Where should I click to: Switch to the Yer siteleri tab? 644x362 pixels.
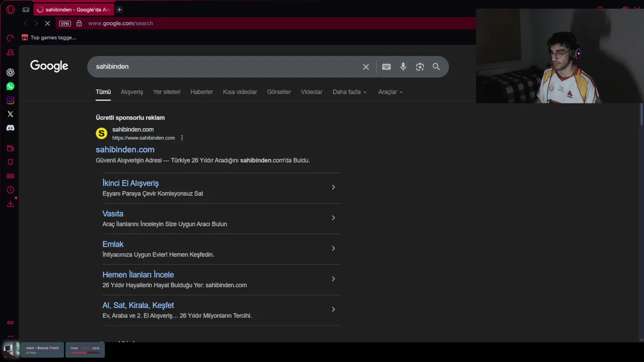coord(167,92)
